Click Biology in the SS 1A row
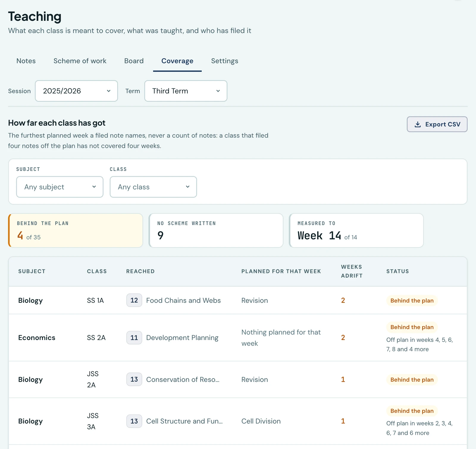The image size is (476, 449). (30, 300)
